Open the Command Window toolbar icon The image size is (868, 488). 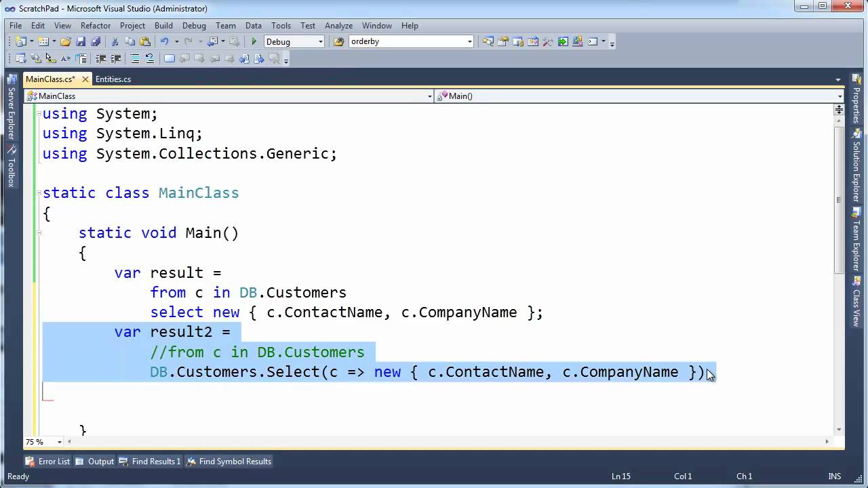pyautogui.click(x=593, y=41)
